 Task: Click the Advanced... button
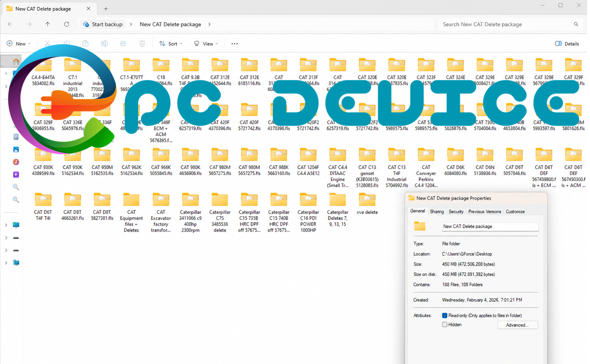pyautogui.click(x=517, y=325)
